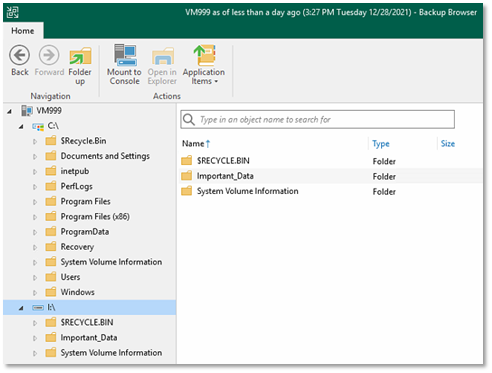Select inetpub folder in tree

75,171
